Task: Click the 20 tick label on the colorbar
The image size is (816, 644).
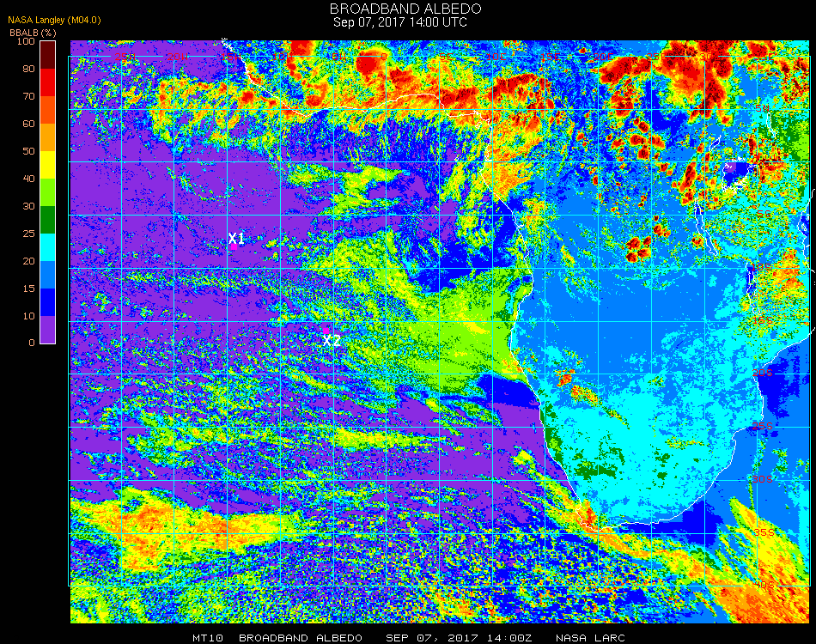Action: coord(28,261)
